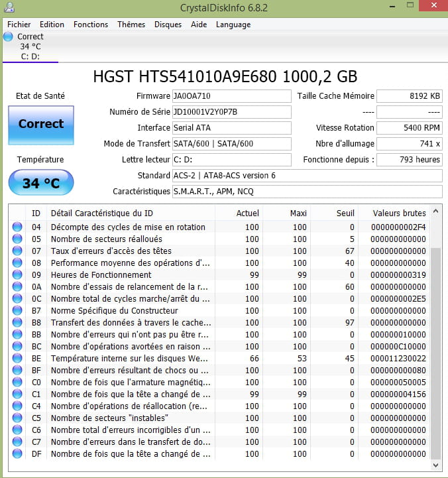Select the Nombre de secteurs "instables" row
448x478 pixels.
[219, 418]
